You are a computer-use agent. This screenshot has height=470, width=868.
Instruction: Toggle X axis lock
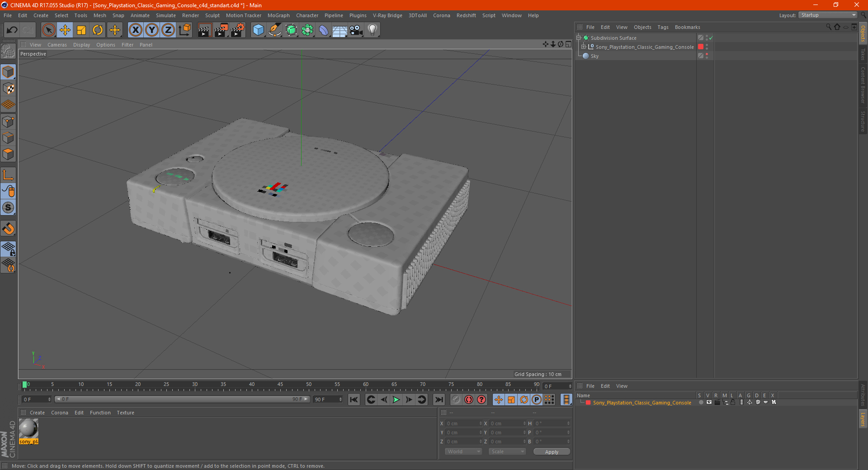point(135,30)
